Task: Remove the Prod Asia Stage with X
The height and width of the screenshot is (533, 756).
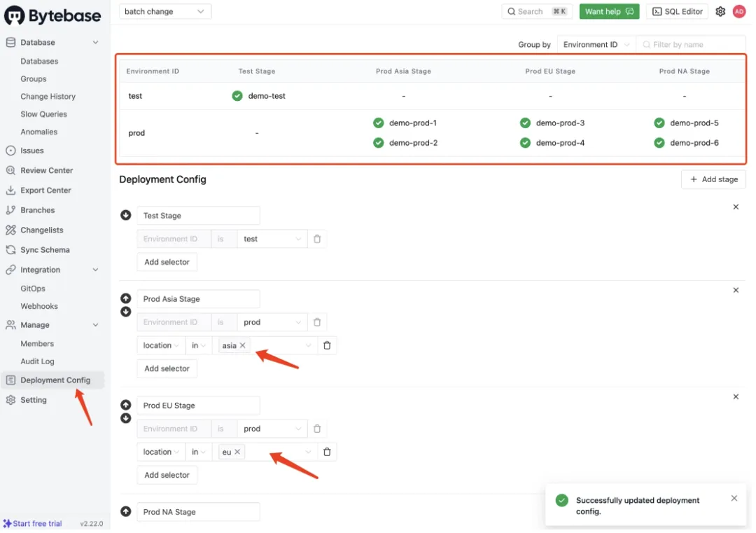Action: [736, 290]
